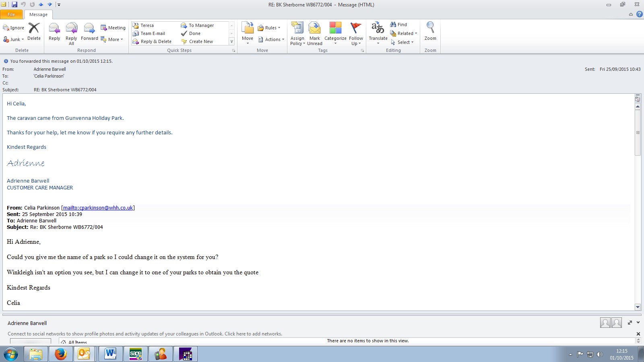Image resolution: width=644 pixels, height=362 pixels.
Task: Open the Junk dropdown menu
Action: [14, 39]
